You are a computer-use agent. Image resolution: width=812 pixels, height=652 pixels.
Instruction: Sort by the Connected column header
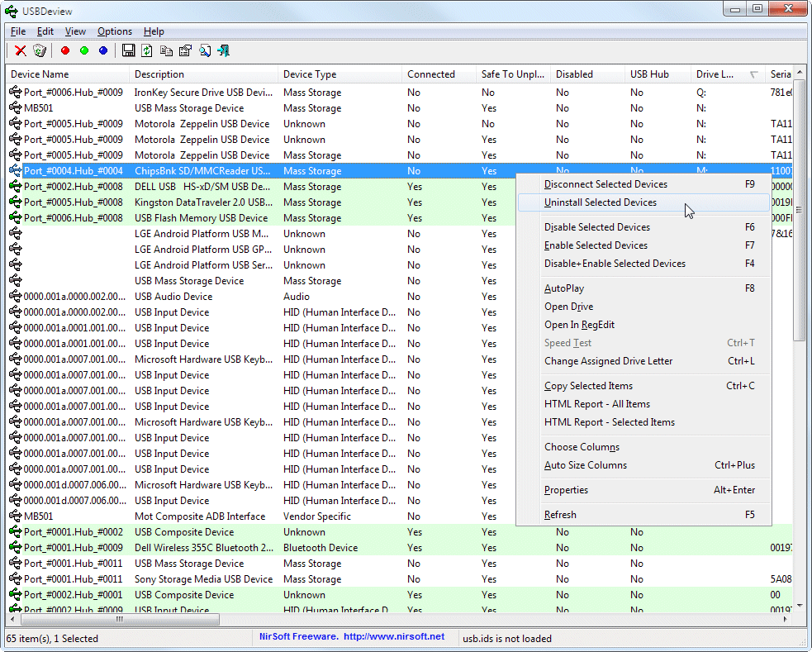pos(439,74)
